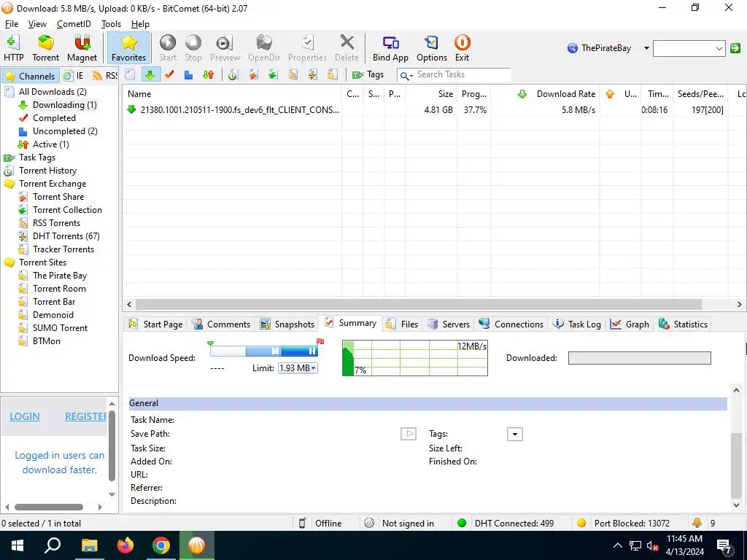Click the toolbar search combo box
This screenshot has height=560, width=747.
[689, 48]
